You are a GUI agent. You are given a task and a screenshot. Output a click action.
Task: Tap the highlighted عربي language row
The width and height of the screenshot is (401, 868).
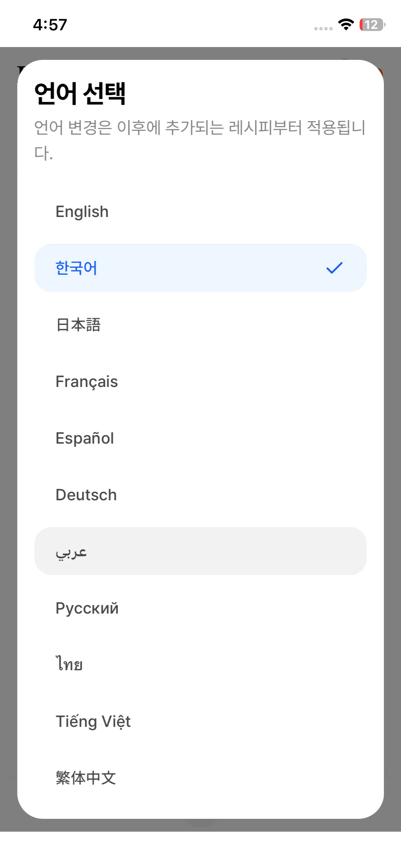click(200, 551)
